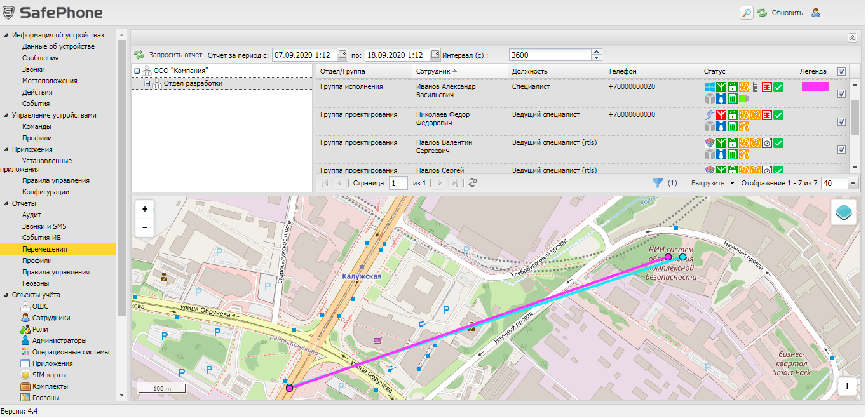
Task: Open calendar picker for start date
Action: pyautogui.click(x=342, y=55)
